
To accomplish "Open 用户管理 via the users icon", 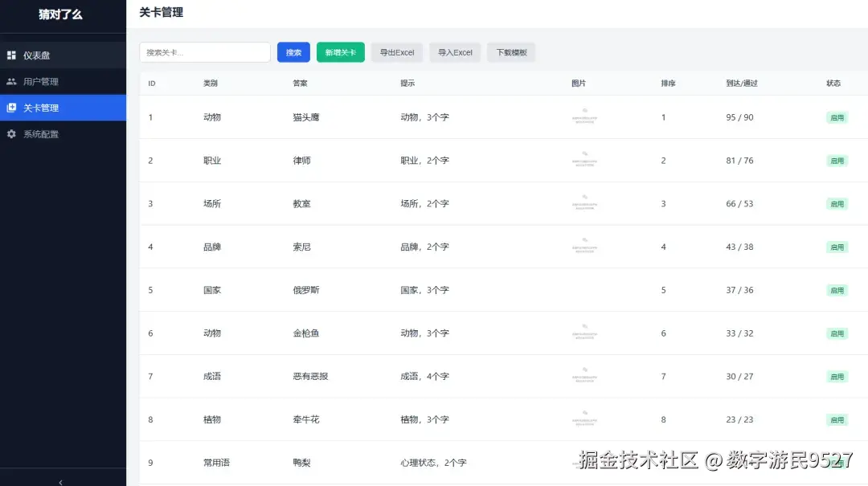I will 11,80.
